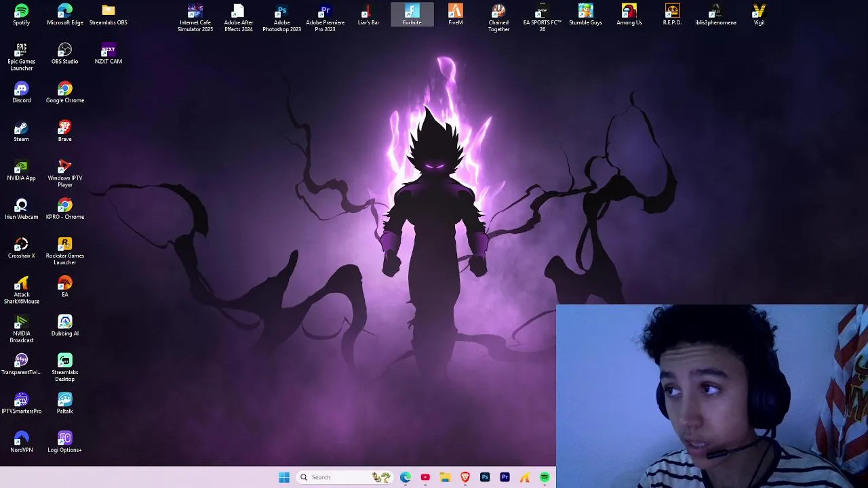868x488 pixels.
Task: Launch Adobe After Effects 2024
Action: tap(239, 18)
